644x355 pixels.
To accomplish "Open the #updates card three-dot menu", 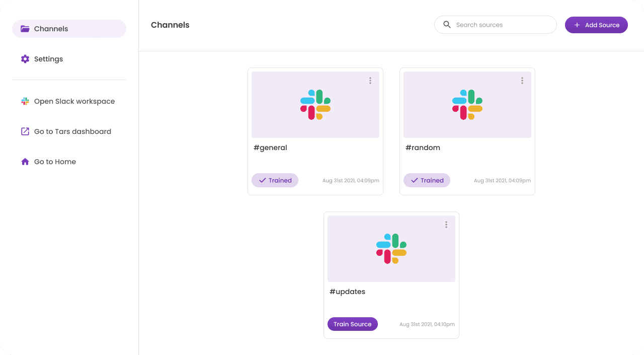I will point(446,225).
